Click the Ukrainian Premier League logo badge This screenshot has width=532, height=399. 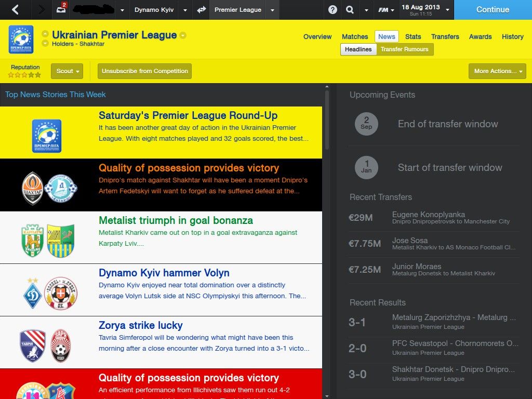click(21, 39)
